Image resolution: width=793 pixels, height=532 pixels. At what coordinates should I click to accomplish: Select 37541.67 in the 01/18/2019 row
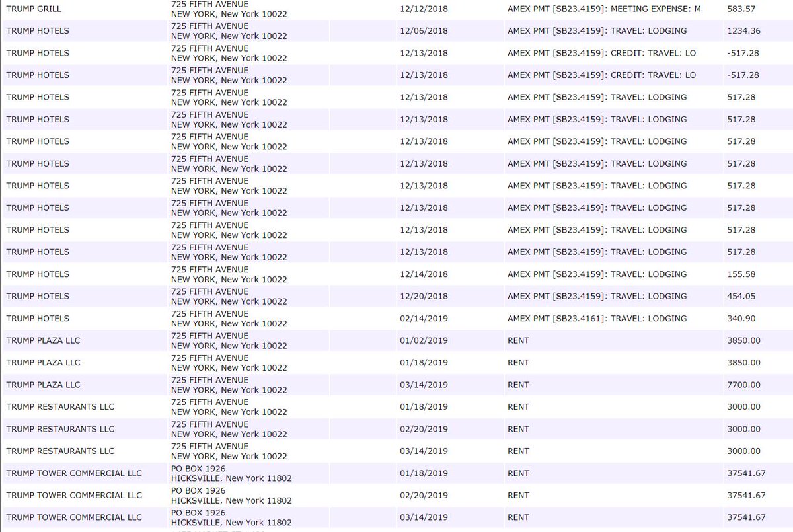coord(745,473)
